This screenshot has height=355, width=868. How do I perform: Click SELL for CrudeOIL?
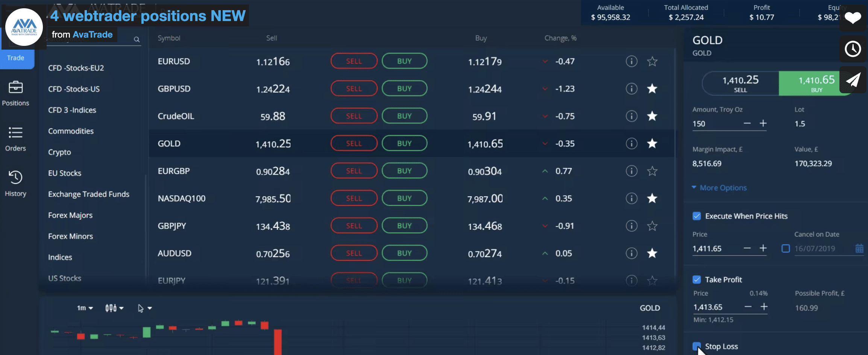point(354,116)
